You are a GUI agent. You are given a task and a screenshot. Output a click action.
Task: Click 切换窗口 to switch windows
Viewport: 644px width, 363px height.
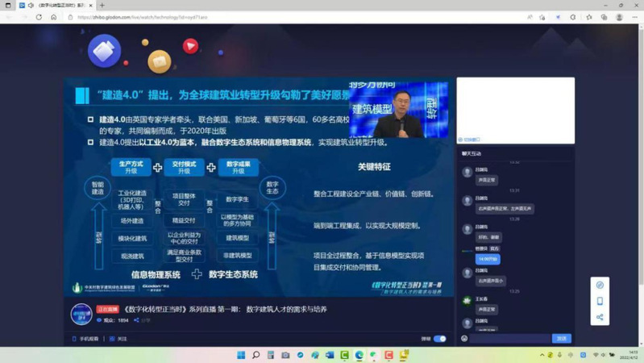point(470,140)
